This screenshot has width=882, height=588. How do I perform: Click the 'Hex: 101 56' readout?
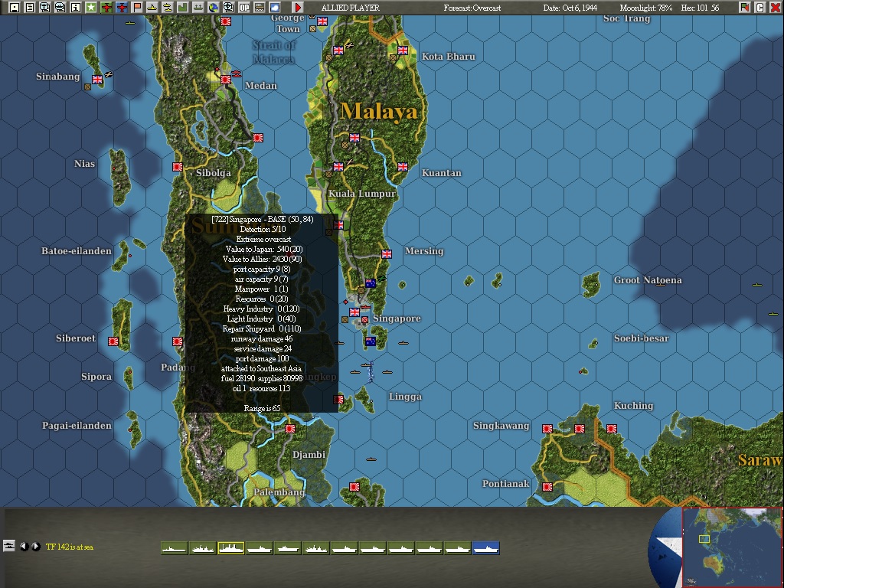700,8
